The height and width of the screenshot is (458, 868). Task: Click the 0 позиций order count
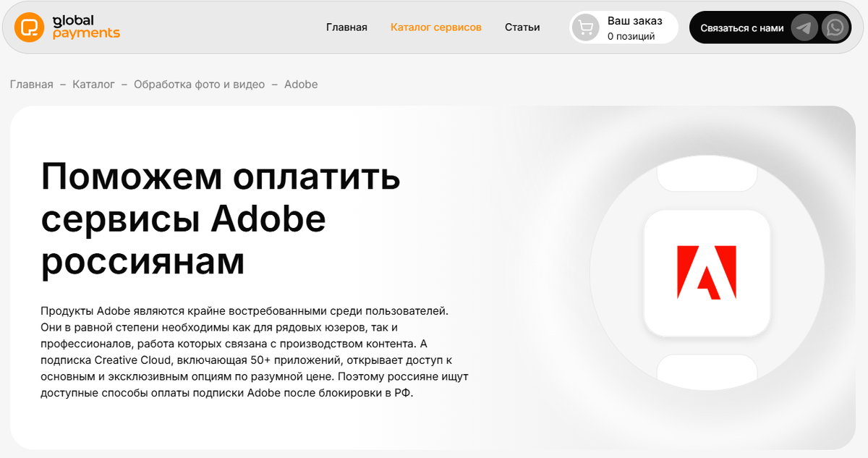pyautogui.click(x=631, y=36)
